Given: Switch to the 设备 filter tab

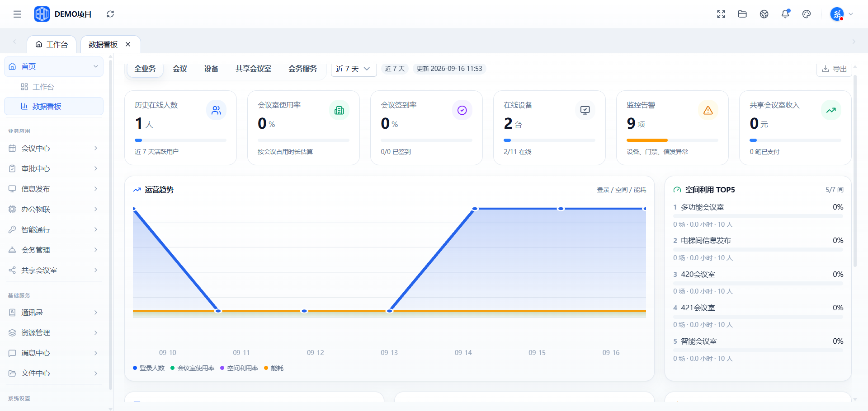Looking at the screenshot, I should tap(211, 69).
